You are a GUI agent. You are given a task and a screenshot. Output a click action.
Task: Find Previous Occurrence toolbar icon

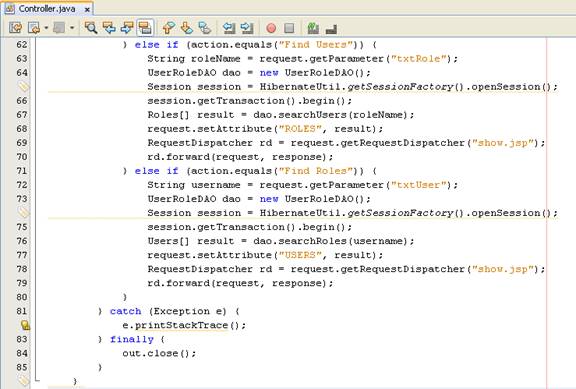[x=109, y=28]
